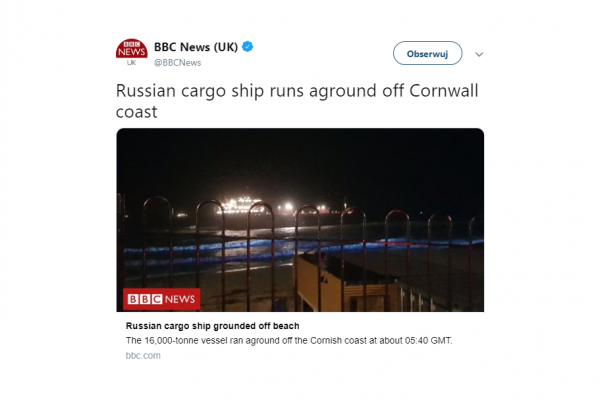Click the tweet headline about the Russian cargo ship
This screenshot has width=600, height=400.
pyautogui.click(x=297, y=101)
